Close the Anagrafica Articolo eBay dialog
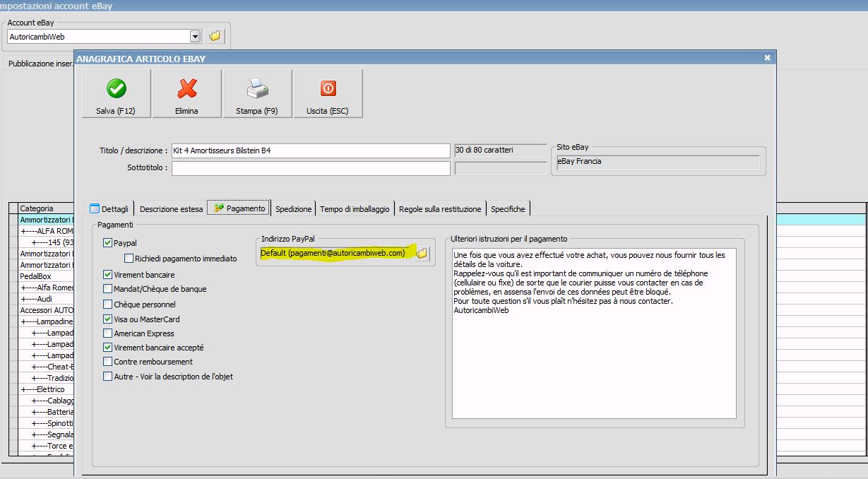Image resolution: width=868 pixels, height=479 pixels. [x=767, y=58]
